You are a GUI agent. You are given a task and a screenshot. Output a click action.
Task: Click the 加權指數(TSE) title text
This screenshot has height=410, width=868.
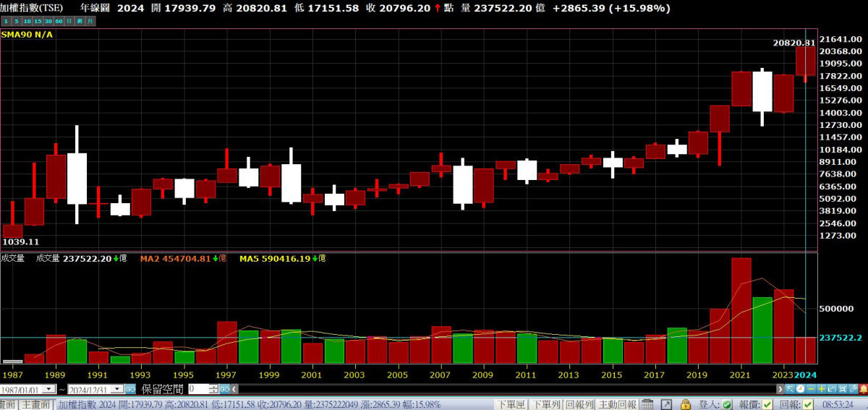pyautogui.click(x=31, y=8)
